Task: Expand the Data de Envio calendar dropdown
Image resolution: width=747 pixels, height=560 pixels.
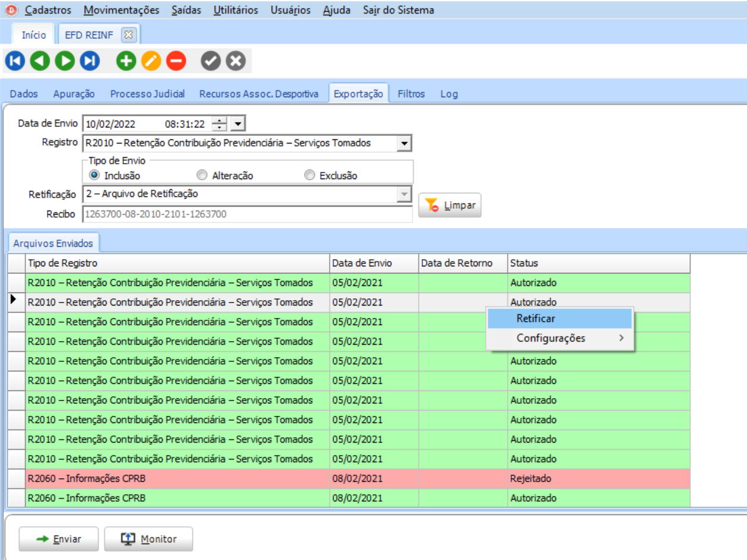Action: click(237, 124)
